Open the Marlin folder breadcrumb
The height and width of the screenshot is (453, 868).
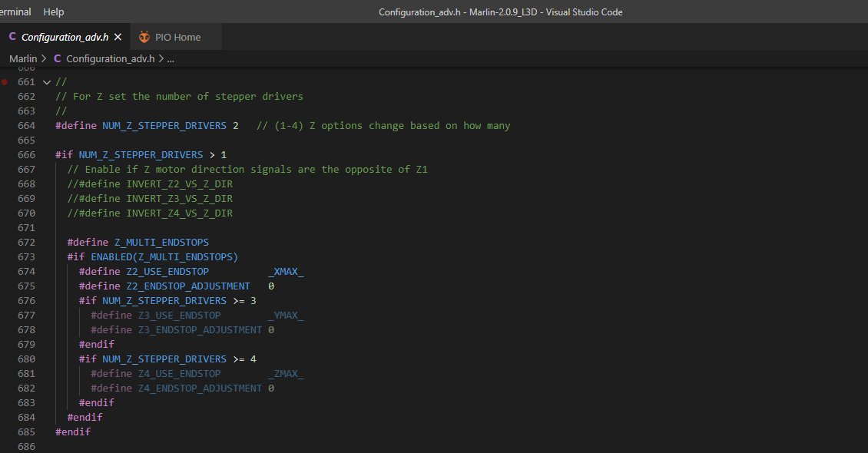(x=23, y=58)
